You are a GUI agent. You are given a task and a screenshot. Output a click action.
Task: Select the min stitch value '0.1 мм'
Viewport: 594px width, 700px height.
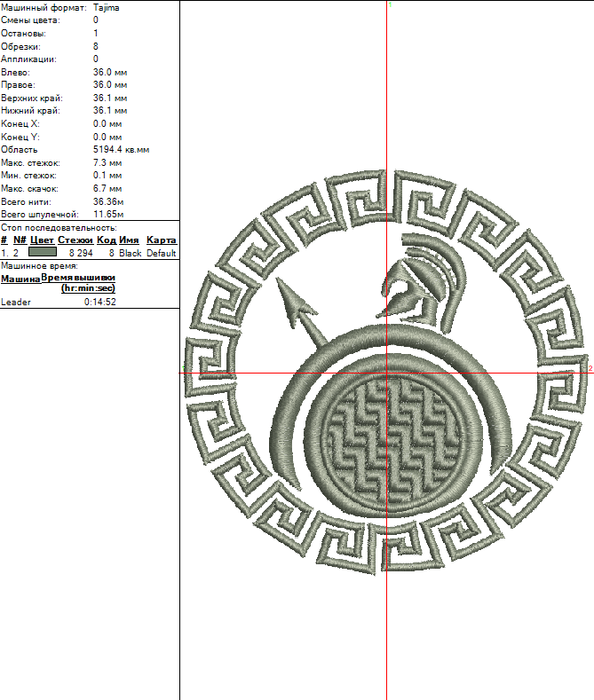pyautogui.click(x=107, y=176)
